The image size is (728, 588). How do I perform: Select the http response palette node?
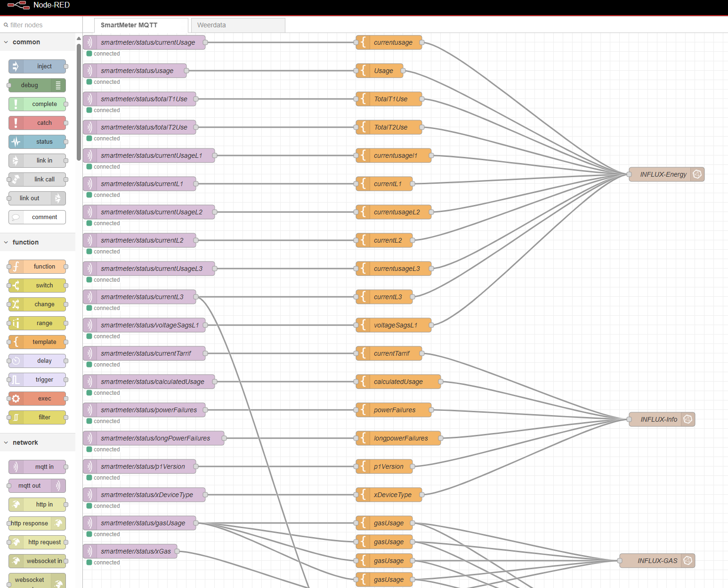37,523
